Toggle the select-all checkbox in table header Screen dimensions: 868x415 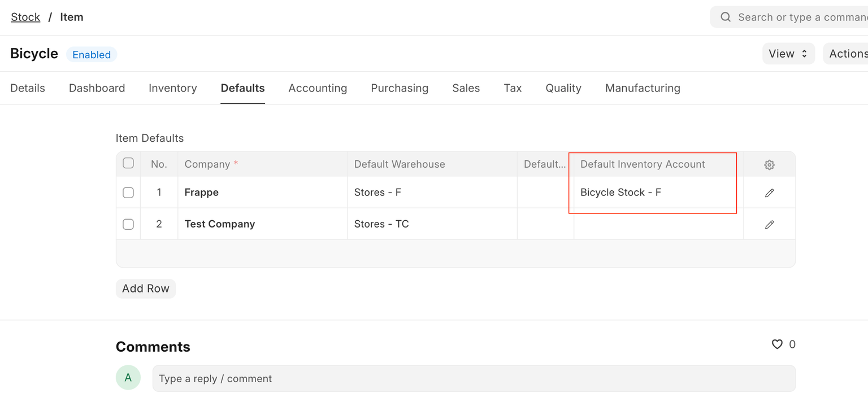coord(128,163)
